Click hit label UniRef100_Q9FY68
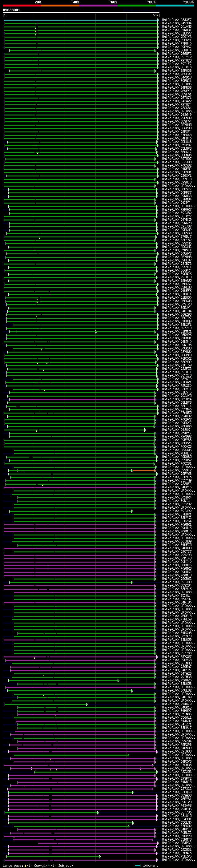The height and width of the screenshot is (868, 197). tap(176, 474)
